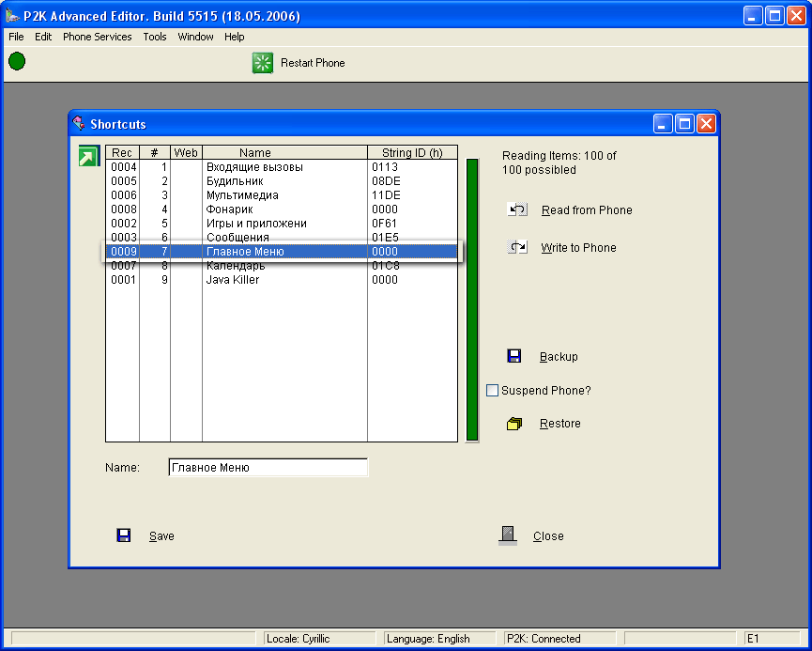
Task: Click Rec cell 0004
Action: tap(124, 167)
